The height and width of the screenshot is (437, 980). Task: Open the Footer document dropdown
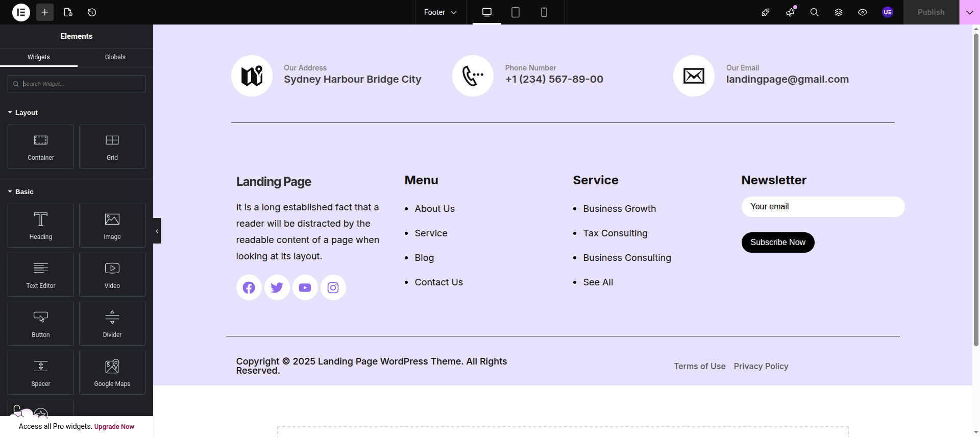coord(440,12)
